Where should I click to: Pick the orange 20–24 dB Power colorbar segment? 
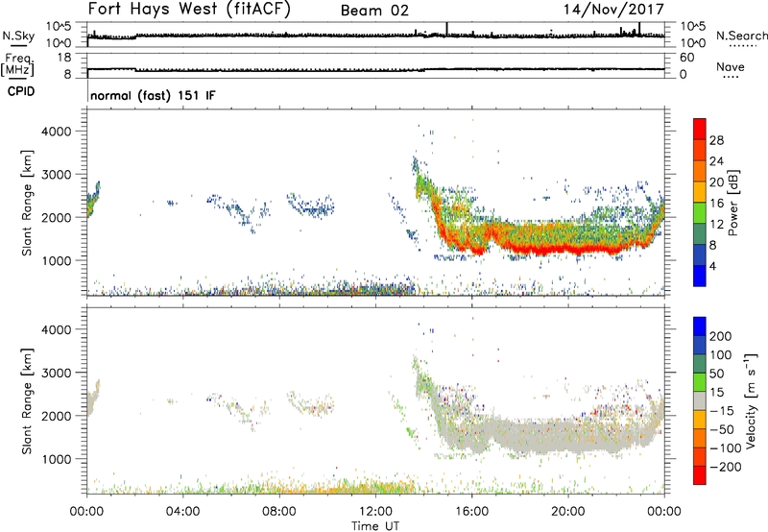700,171
